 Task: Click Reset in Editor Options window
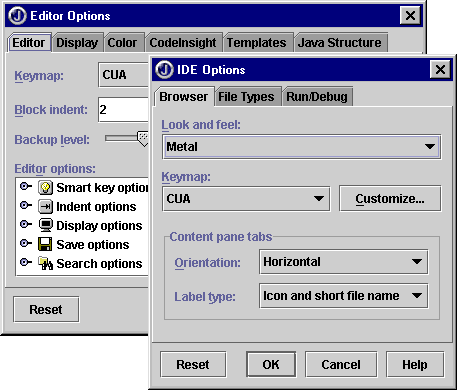46,309
